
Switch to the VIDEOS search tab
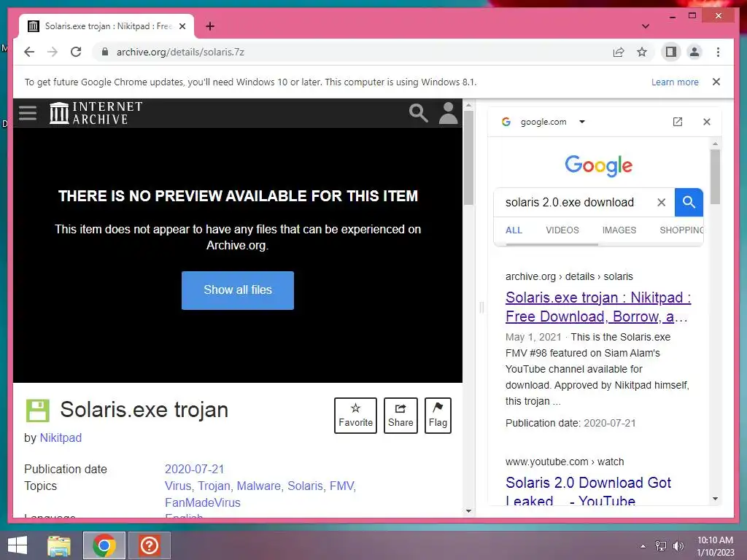(x=562, y=230)
